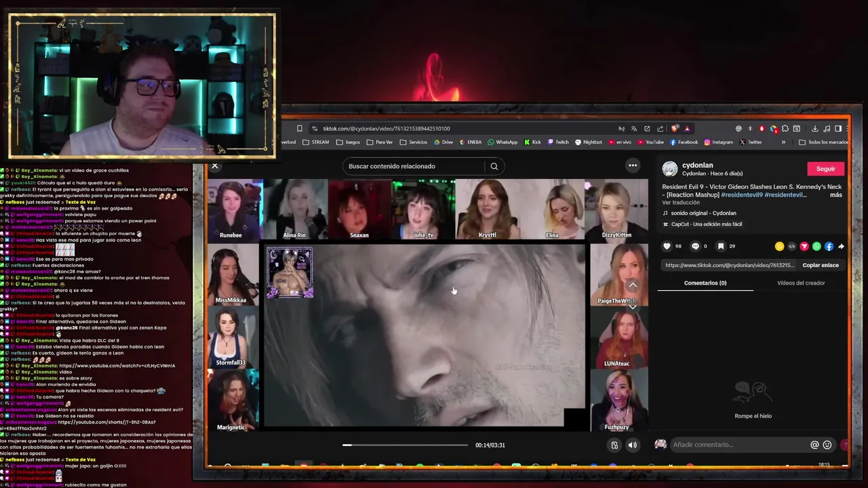
Task: Mute the TikTok video volume
Action: point(633,445)
